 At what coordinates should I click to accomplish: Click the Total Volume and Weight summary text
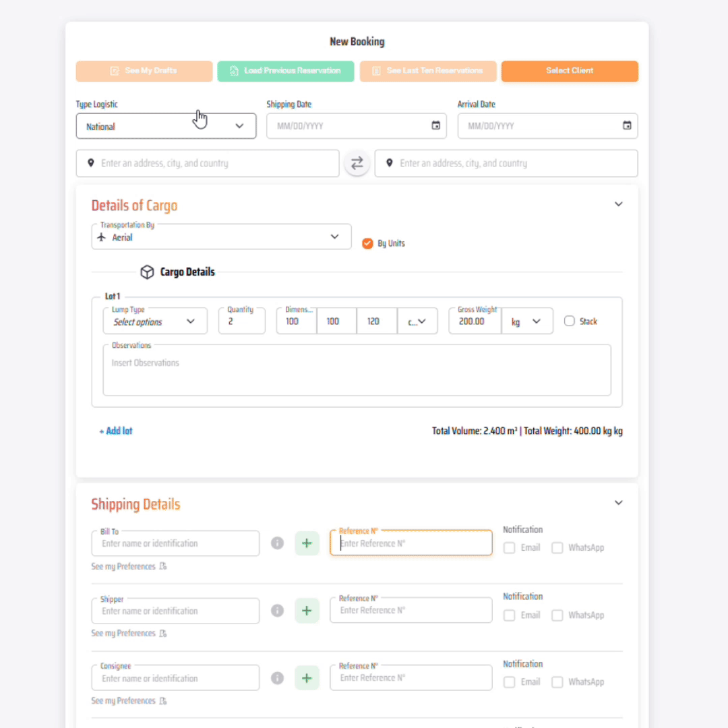tap(527, 431)
